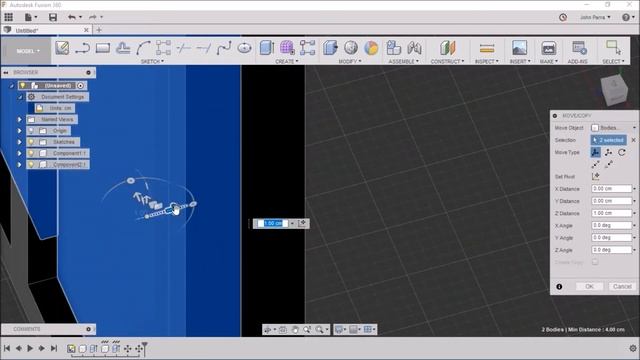Close the Untitled document tab

86,30
